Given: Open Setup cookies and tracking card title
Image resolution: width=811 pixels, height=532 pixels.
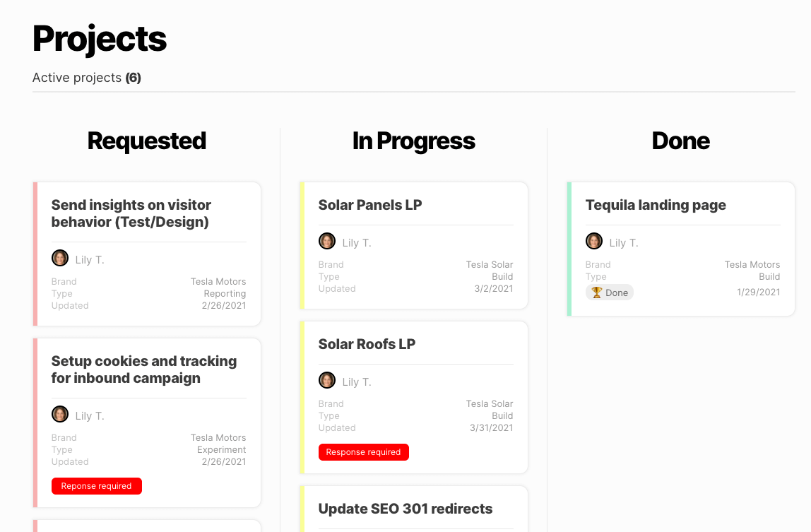Looking at the screenshot, I should coord(144,370).
